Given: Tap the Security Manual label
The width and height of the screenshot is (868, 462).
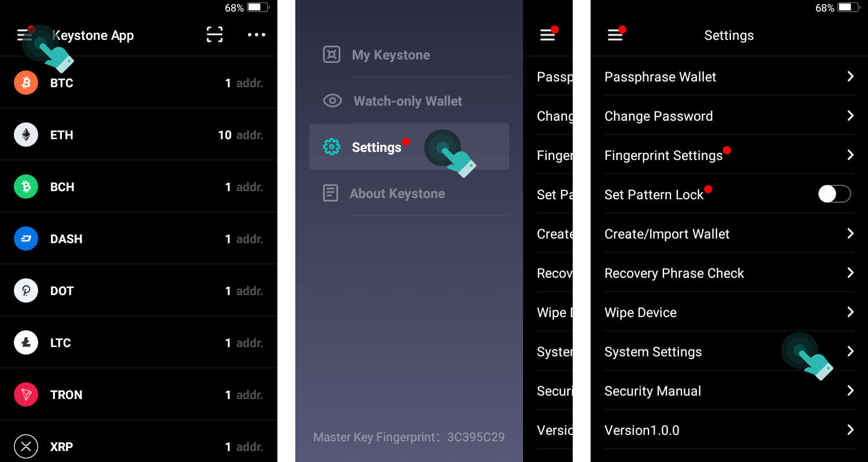Looking at the screenshot, I should tap(652, 391).
